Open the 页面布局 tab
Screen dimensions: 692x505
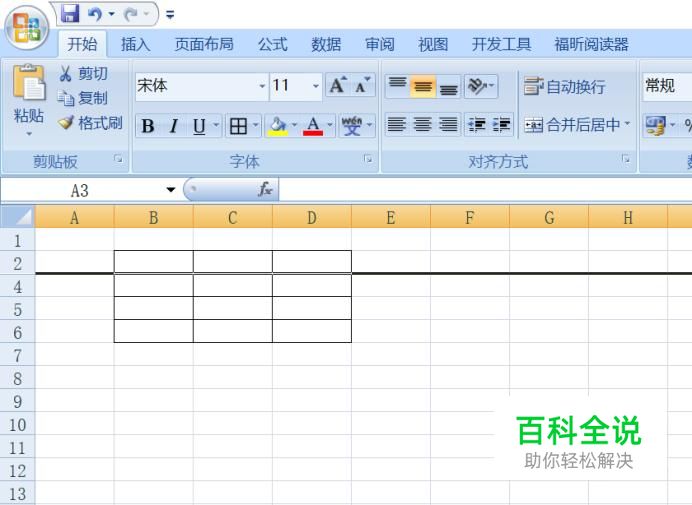204,44
